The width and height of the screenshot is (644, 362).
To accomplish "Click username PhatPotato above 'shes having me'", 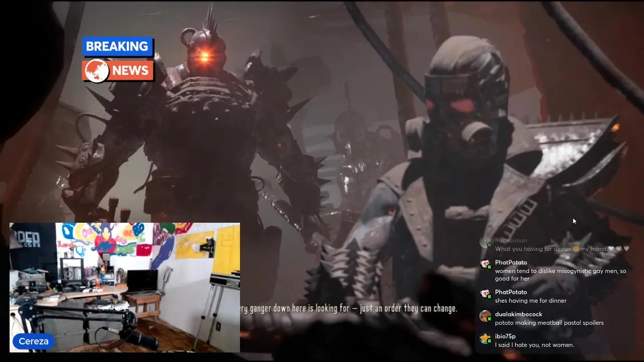I will (x=511, y=292).
